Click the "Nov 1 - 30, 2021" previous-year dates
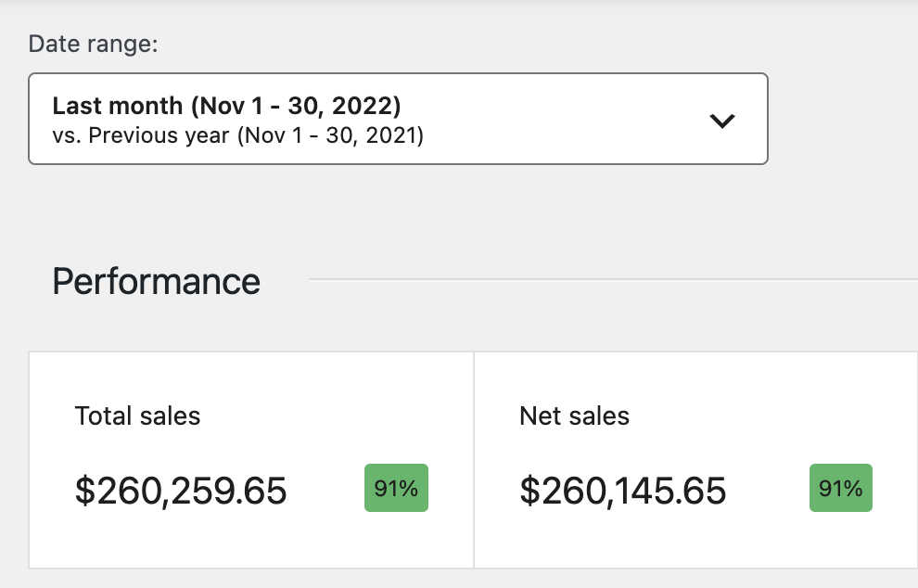The width and height of the screenshot is (918, 588). coord(330,135)
